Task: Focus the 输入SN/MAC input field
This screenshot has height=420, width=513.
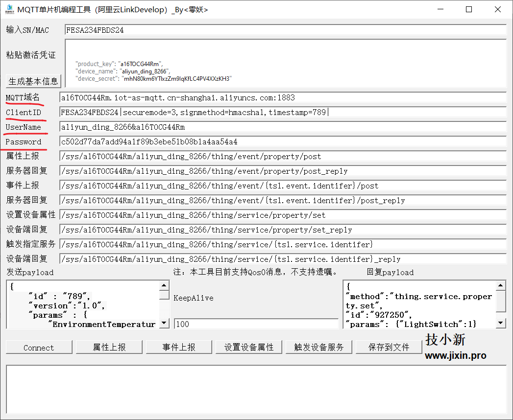Action: (286, 30)
